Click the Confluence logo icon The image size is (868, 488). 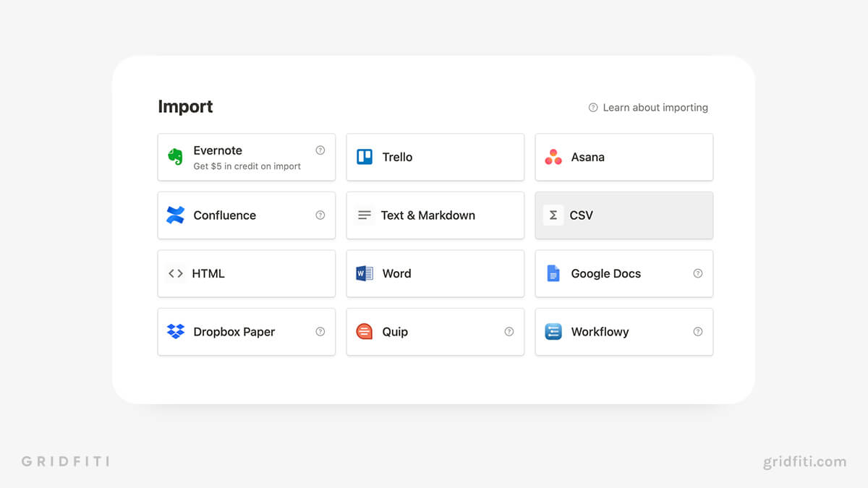[174, 215]
